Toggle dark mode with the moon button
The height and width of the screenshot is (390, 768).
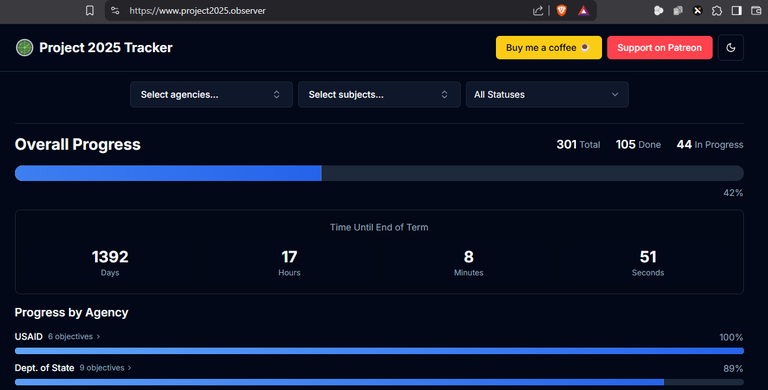[x=730, y=48]
